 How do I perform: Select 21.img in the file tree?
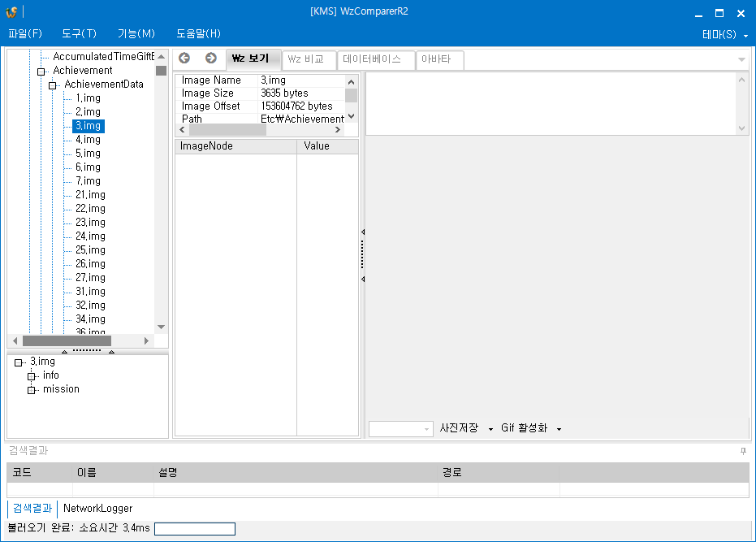click(90, 194)
